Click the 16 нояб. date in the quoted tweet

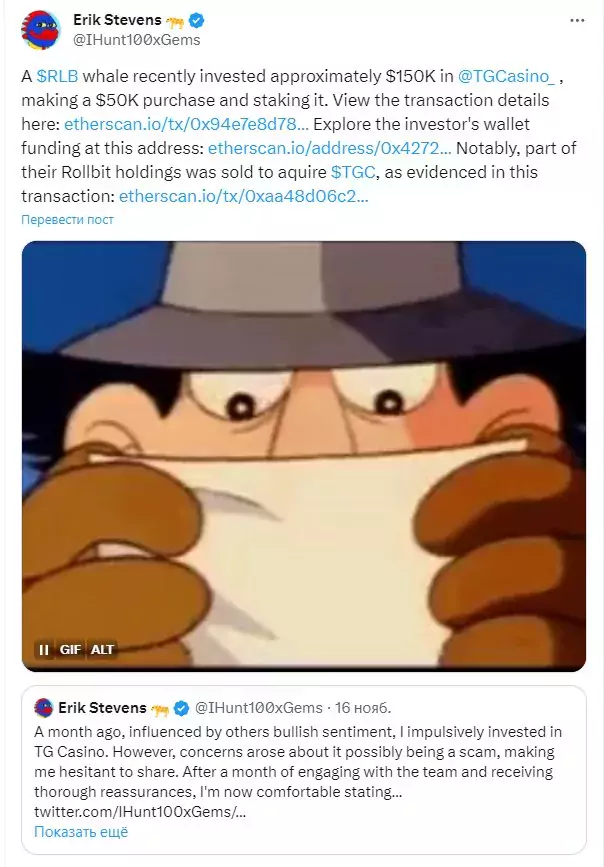pos(363,708)
